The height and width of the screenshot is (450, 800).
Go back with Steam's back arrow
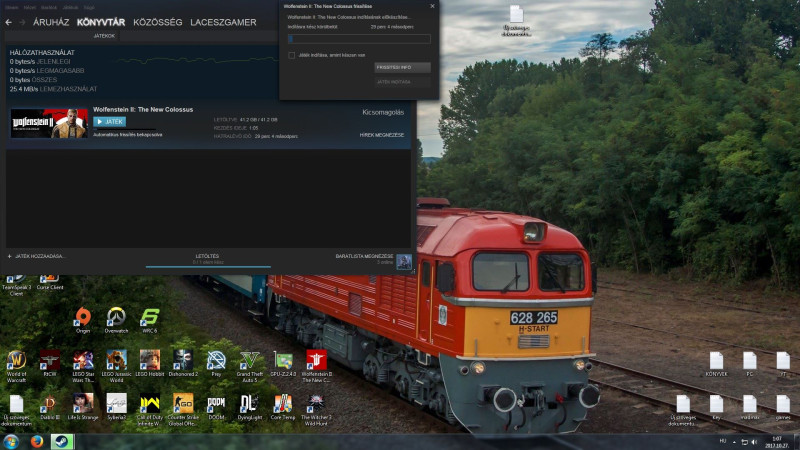(x=9, y=22)
